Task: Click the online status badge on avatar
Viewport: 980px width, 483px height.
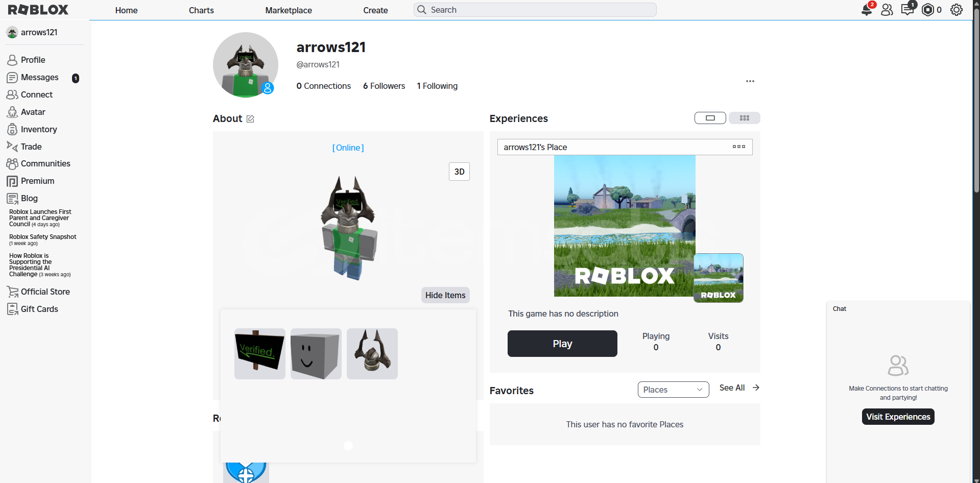Action: (x=268, y=88)
